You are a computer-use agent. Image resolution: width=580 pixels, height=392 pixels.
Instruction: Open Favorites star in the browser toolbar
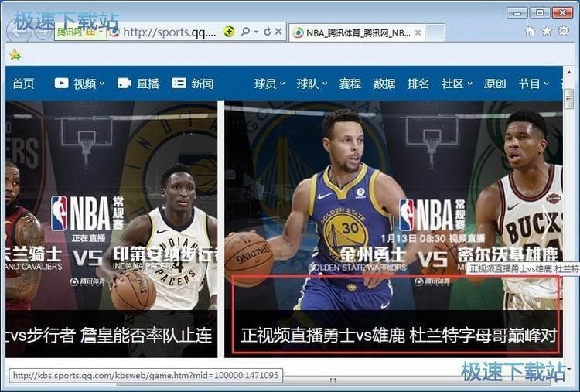546,32
